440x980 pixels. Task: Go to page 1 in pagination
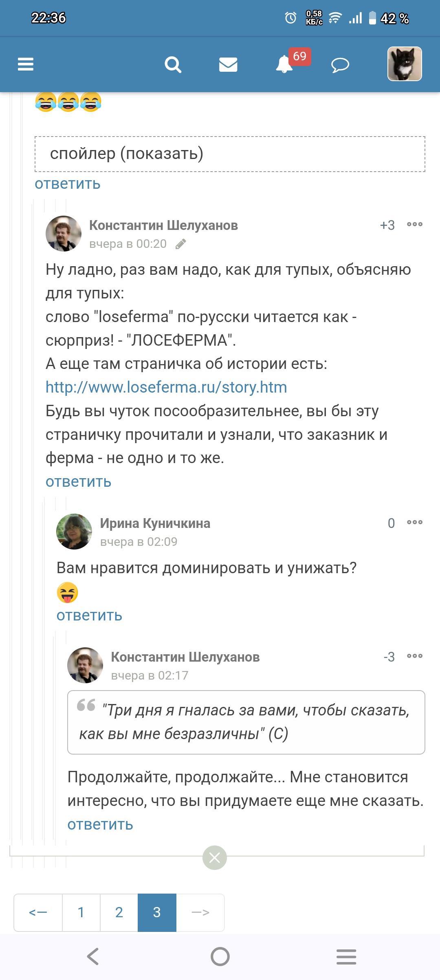click(x=81, y=912)
